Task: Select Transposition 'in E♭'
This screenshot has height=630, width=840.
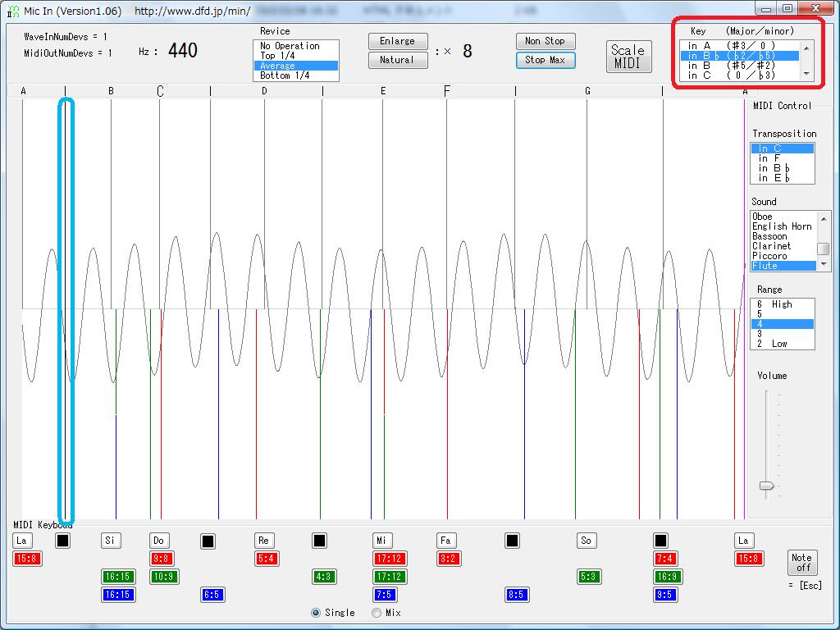Action: click(783, 178)
